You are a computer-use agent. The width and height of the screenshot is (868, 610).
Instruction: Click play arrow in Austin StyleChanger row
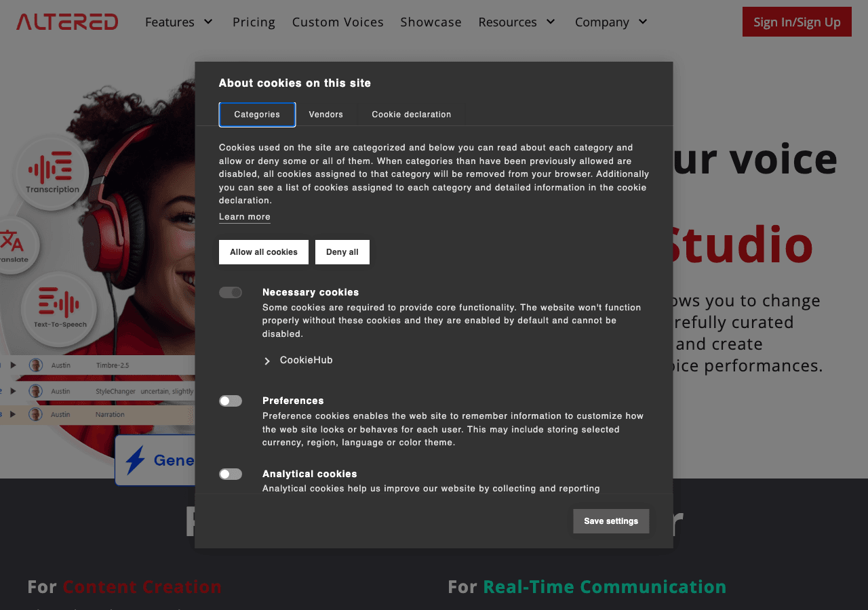click(13, 391)
